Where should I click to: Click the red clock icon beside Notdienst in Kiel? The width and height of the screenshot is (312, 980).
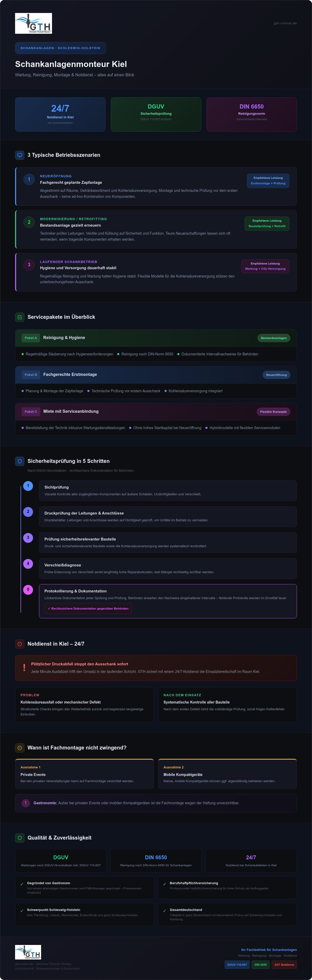point(20,644)
